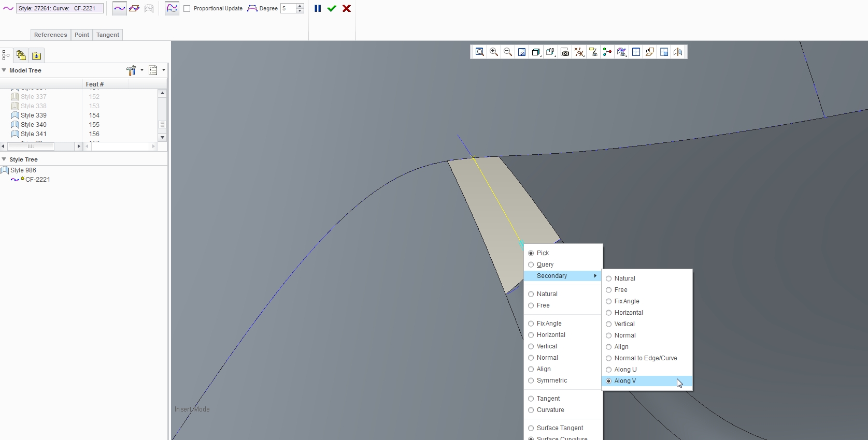This screenshot has height=440, width=868.
Task: Select the curve on surface icon
Action: (149, 8)
